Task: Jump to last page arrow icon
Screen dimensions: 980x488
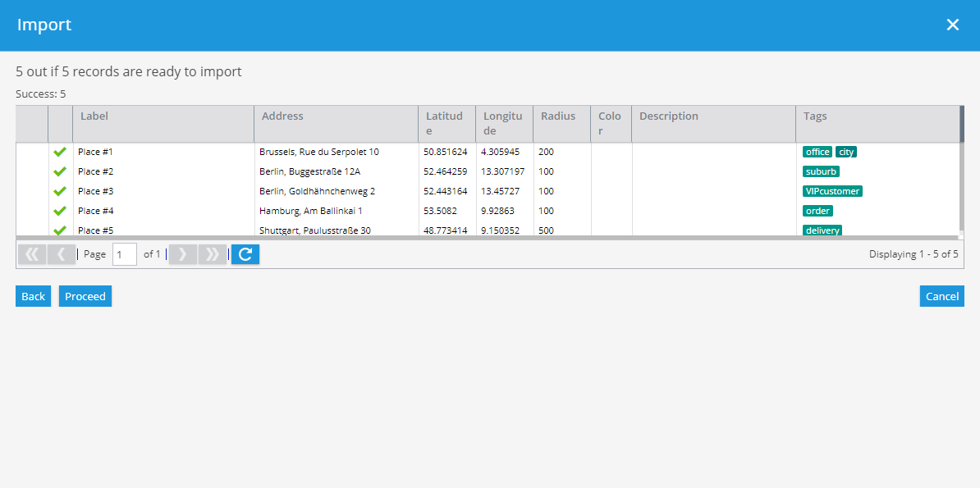Action: coord(213,254)
